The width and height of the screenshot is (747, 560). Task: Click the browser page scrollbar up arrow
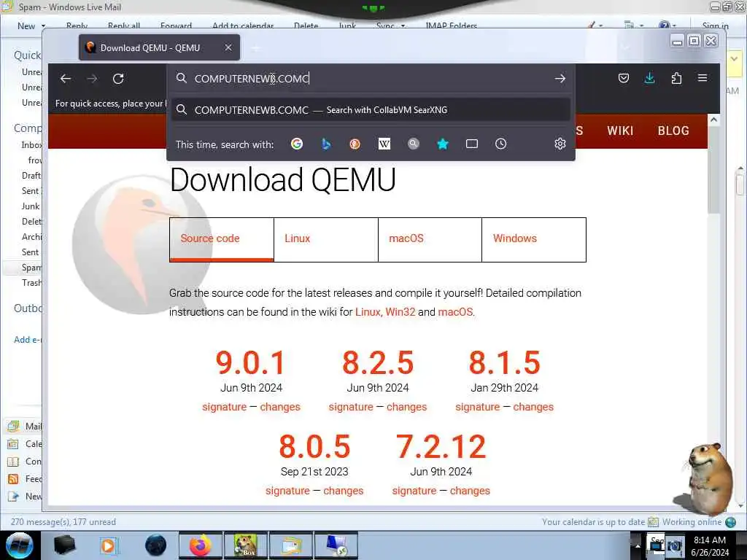coord(713,120)
